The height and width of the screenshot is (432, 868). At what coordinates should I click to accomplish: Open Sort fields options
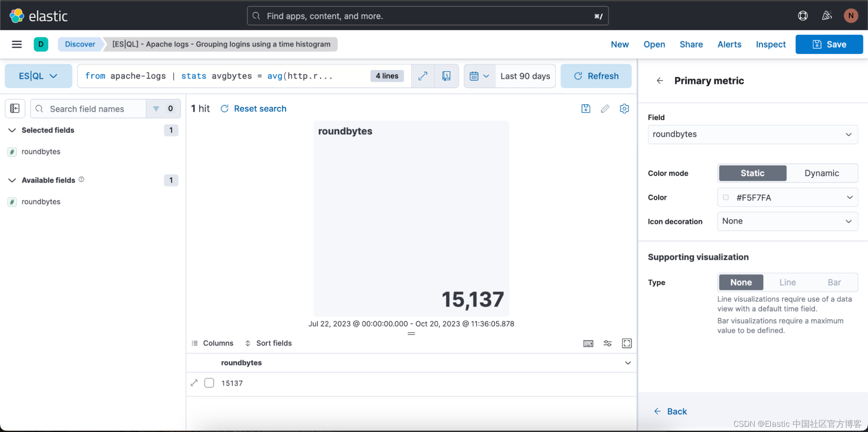[x=268, y=343]
